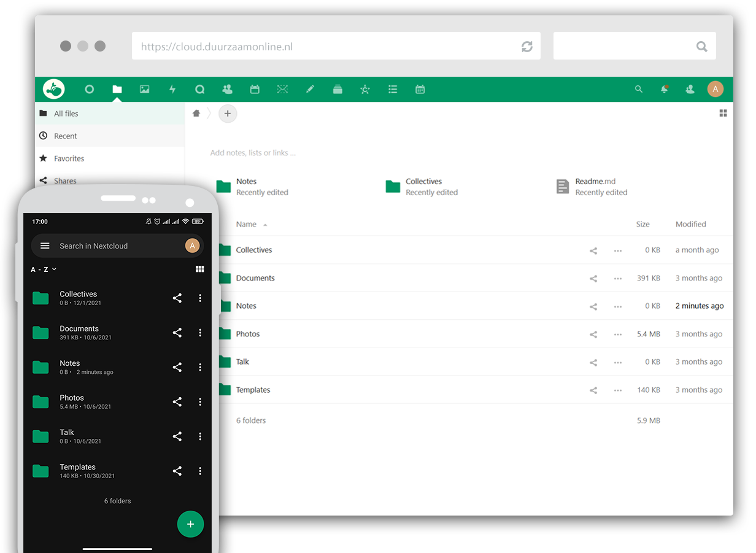Viewport: 756px width, 553px height.
Task: Tap share icon for Notes on phone
Action: click(177, 367)
